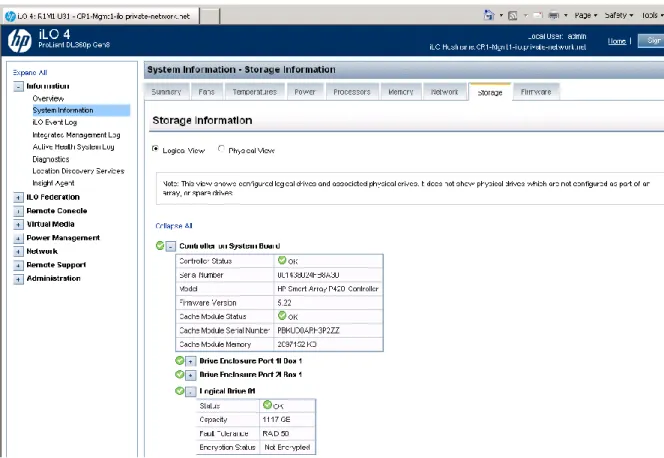Click the 1117 GB capacity value
664x458 pixels.
pos(276,419)
